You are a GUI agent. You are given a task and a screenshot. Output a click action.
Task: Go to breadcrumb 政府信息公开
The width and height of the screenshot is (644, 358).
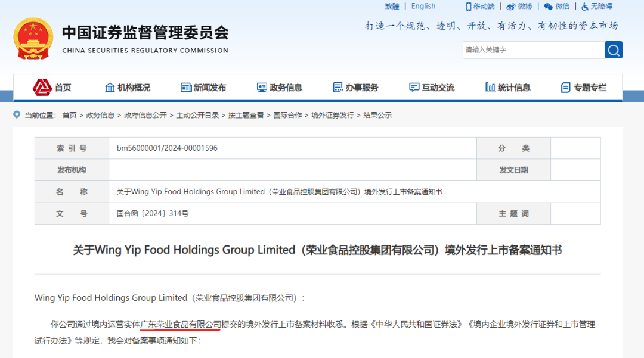click(x=145, y=115)
